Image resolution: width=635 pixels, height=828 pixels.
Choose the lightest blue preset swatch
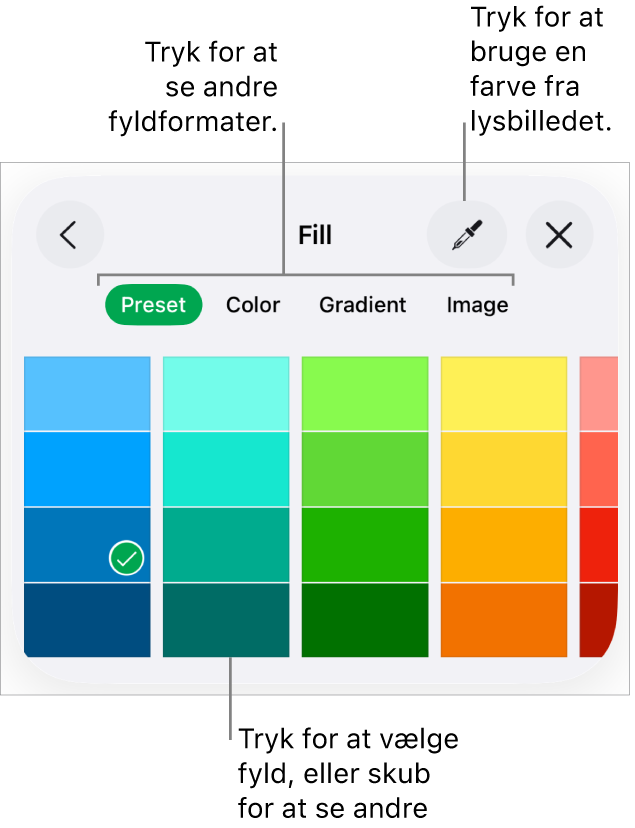point(87,394)
